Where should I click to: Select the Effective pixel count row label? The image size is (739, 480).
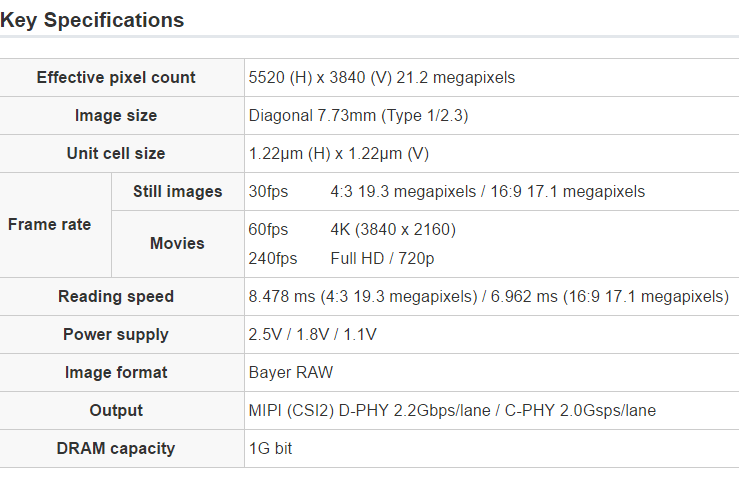coord(116,78)
